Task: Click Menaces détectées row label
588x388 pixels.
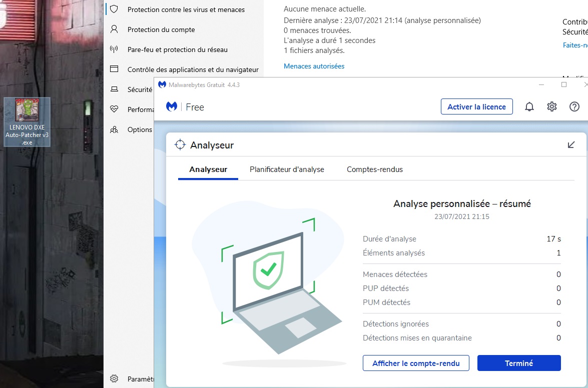Action: pyautogui.click(x=395, y=274)
